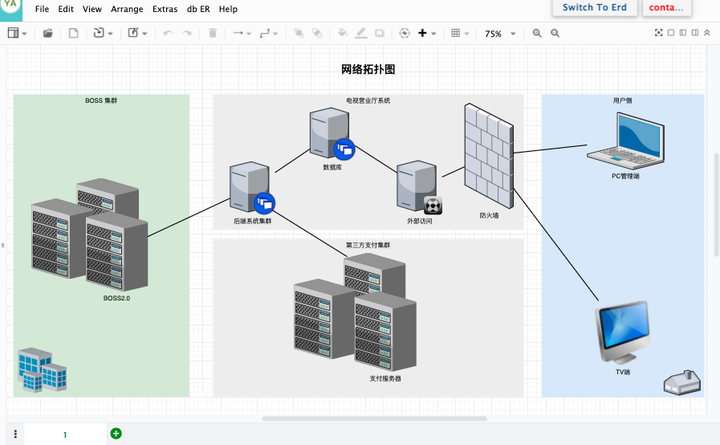Expand the table insert dropdown

tap(460, 33)
